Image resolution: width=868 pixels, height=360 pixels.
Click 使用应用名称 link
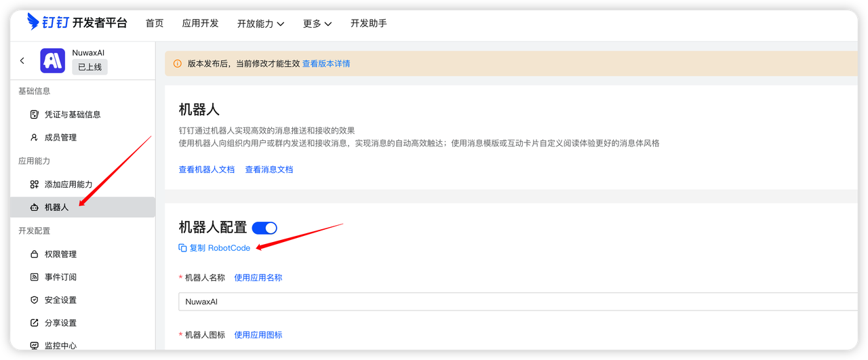[x=258, y=278]
